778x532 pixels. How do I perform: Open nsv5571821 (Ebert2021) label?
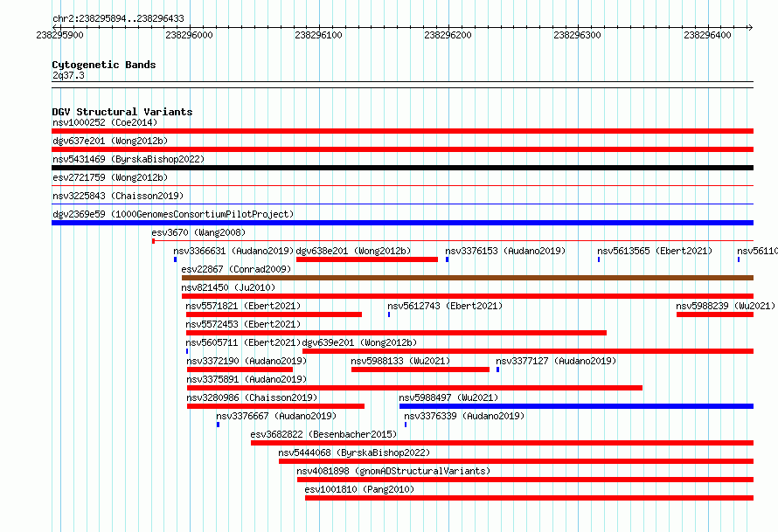pyautogui.click(x=243, y=306)
